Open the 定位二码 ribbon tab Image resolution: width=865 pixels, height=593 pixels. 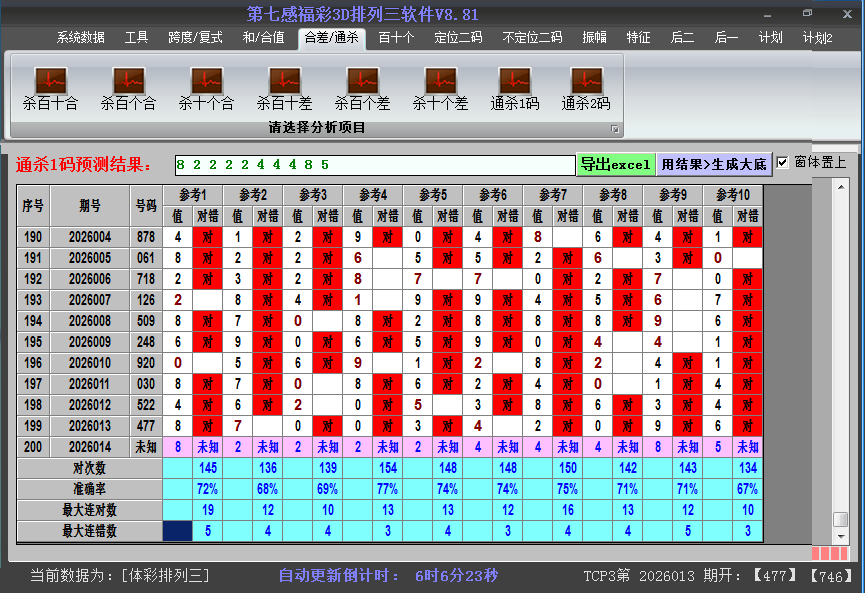(x=458, y=38)
